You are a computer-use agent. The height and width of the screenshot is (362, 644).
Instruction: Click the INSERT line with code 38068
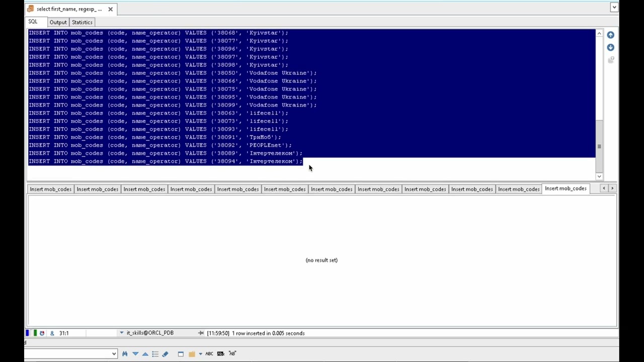(158, 33)
